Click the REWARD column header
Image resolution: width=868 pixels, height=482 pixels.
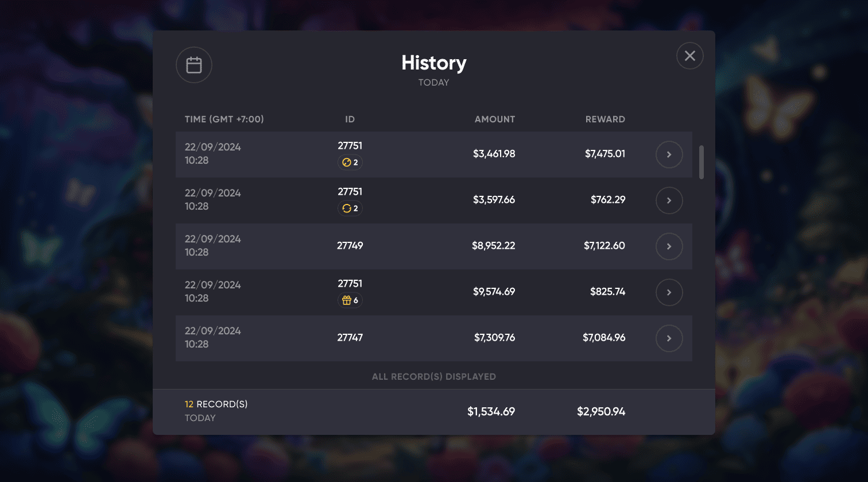605,119
